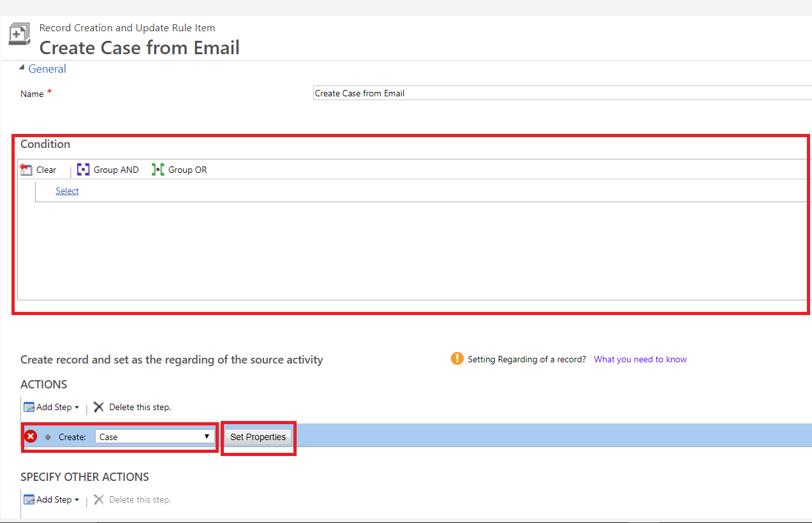
Task: Open the What you need to know link
Action: pyautogui.click(x=640, y=359)
